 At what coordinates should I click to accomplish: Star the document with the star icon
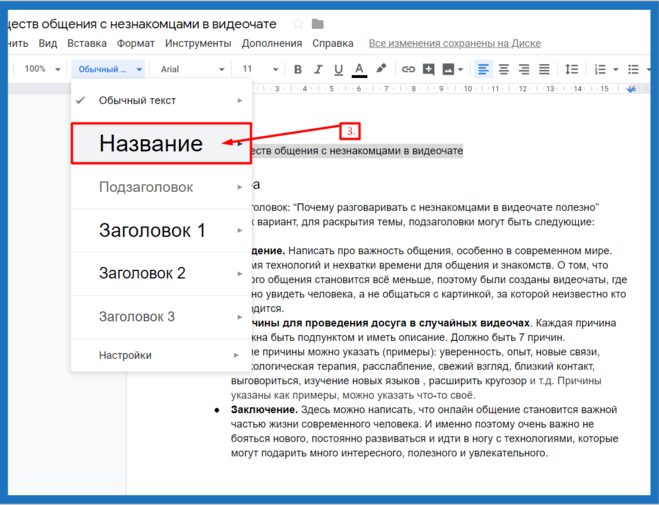click(298, 24)
